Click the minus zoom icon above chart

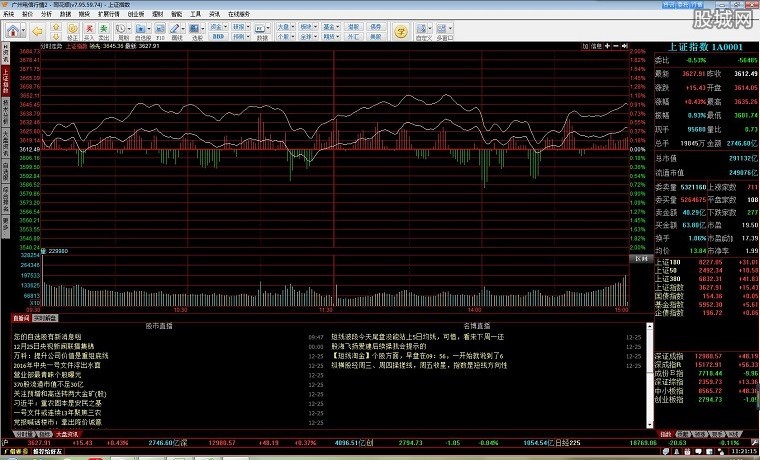[617, 46]
